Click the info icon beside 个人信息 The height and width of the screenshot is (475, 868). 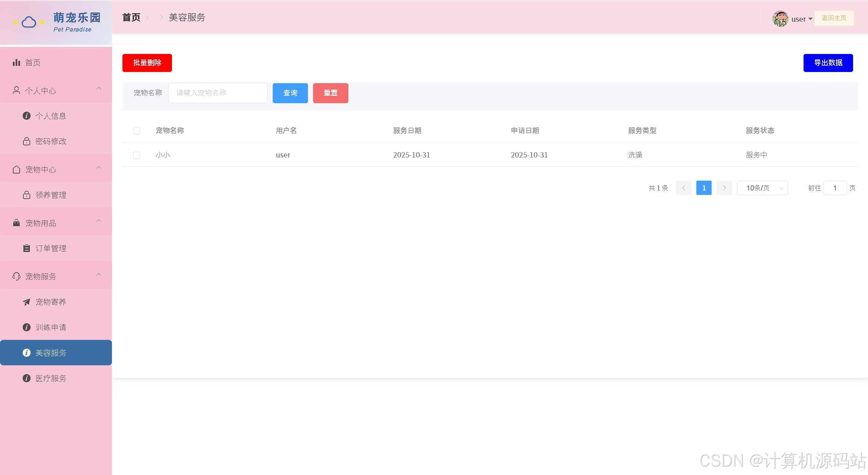26,116
